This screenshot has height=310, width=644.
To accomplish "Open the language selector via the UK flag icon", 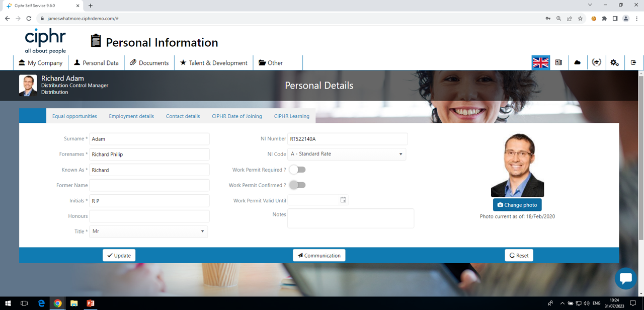I will (540, 62).
